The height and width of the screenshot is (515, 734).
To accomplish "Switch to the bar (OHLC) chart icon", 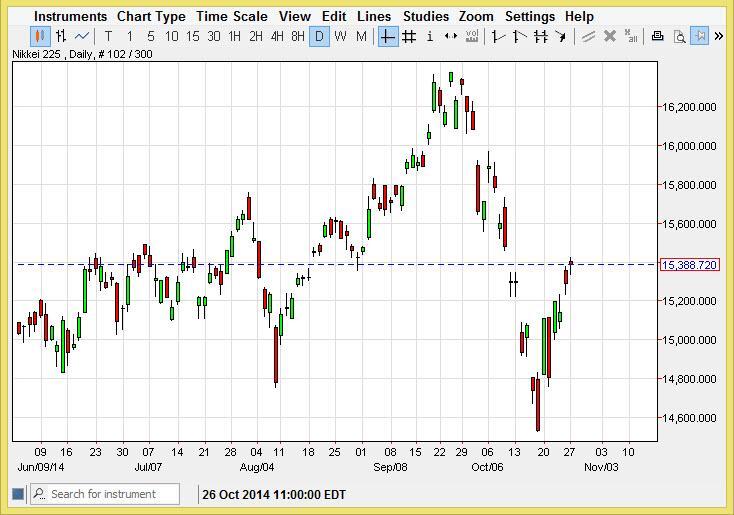I will [61, 37].
